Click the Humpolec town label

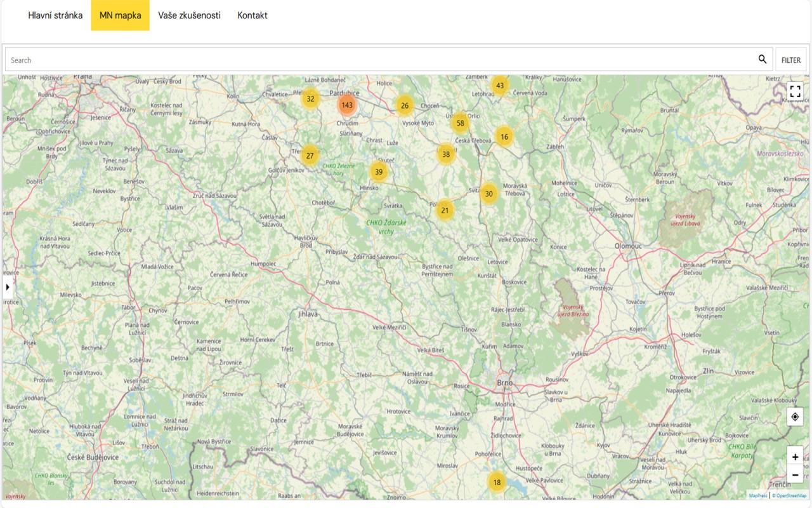pos(263,263)
